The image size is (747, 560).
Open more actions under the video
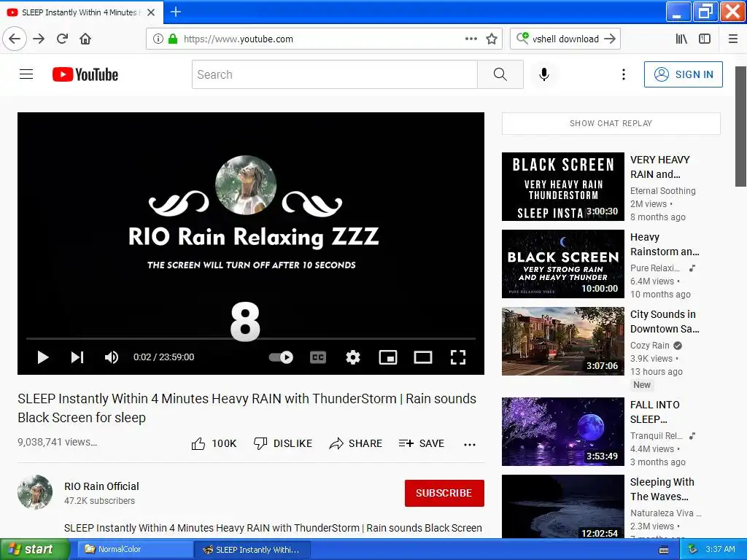(470, 444)
